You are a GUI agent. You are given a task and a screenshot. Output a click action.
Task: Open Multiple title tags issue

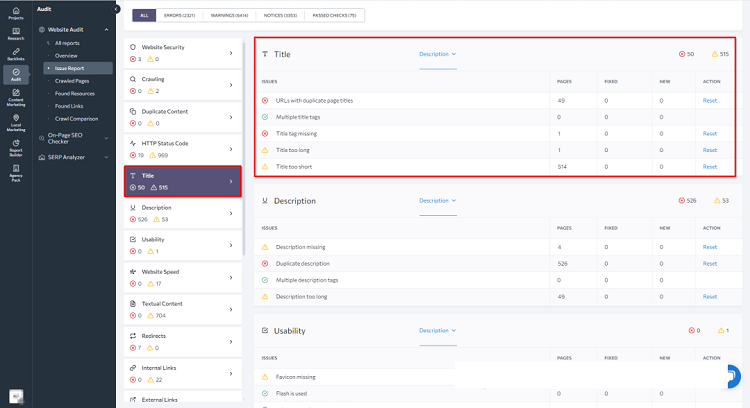298,117
